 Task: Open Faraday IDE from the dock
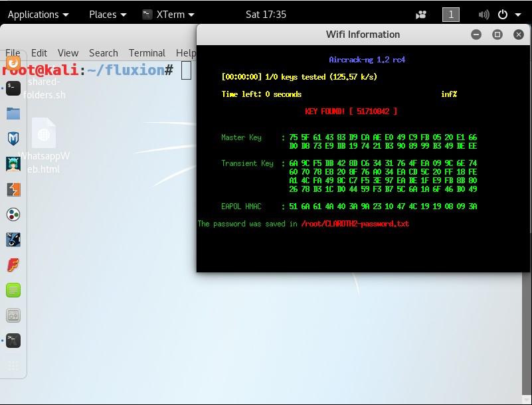point(13,265)
